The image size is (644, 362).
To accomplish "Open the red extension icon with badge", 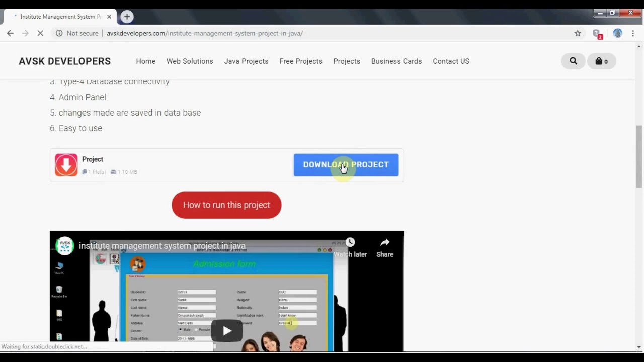I will pos(597,34).
